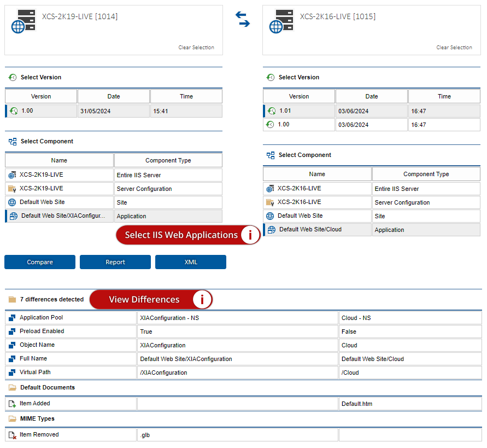Select XCS-2K19-LIVE Entire IIS Server component

click(42, 175)
